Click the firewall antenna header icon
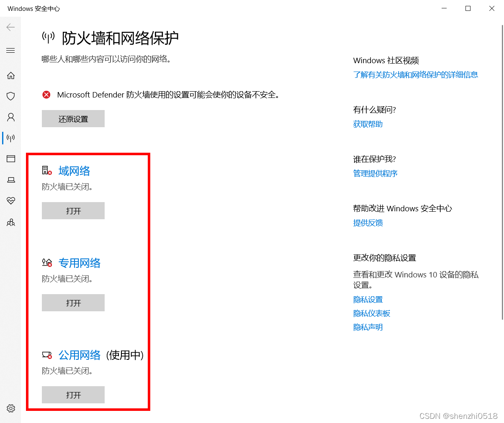This screenshot has height=423, width=504. coord(49,37)
